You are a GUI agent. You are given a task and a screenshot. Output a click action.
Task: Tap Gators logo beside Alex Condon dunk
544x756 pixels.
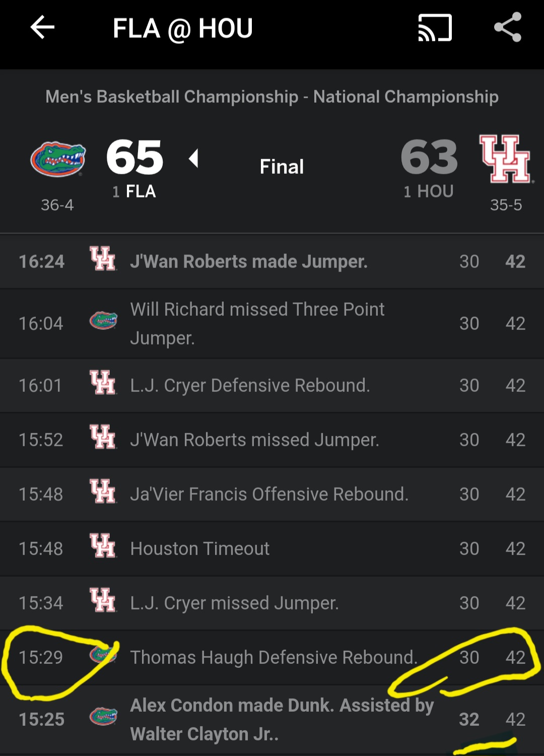pyautogui.click(x=103, y=716)
